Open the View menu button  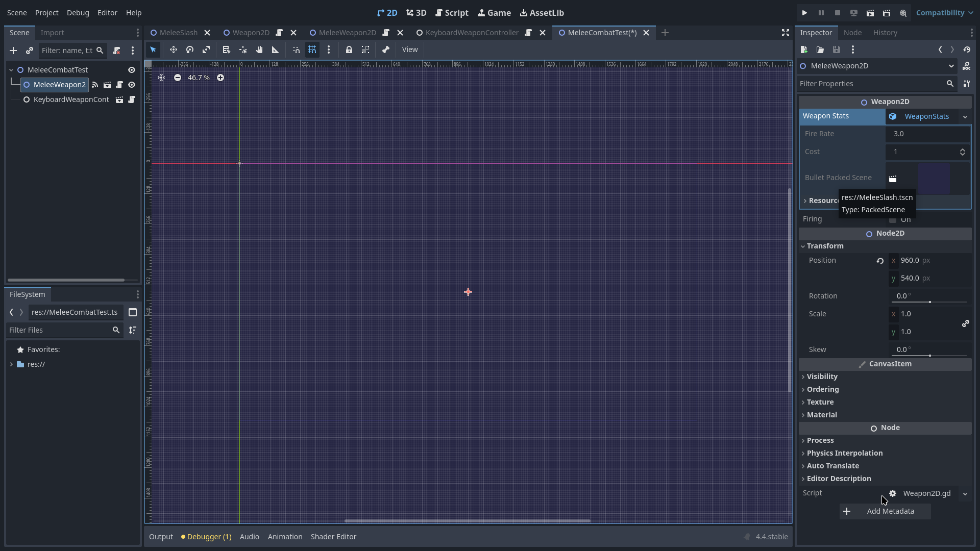(409, 49)
